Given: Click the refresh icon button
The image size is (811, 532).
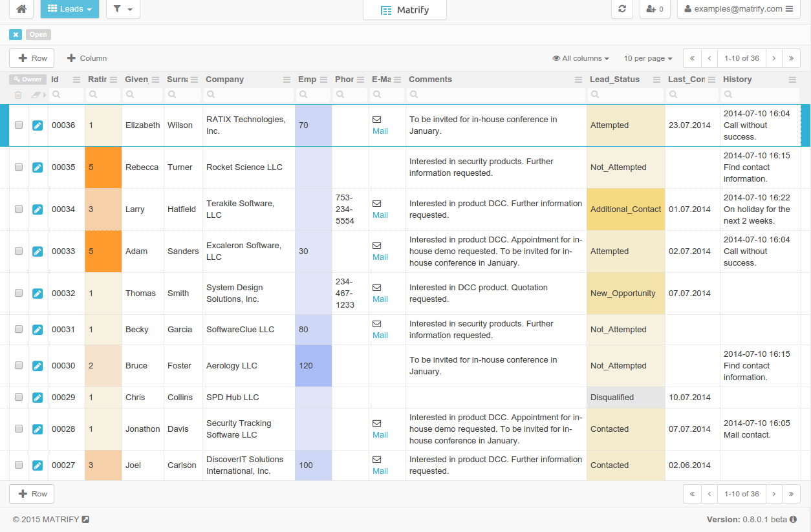Looking at the screenshot, I should 622,9.
